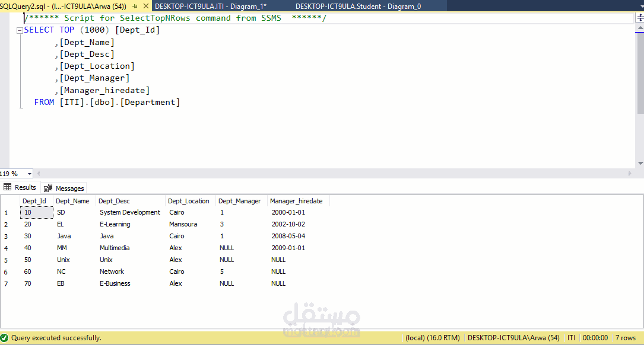Viewport: 644px width, 345px height.
Task: Click the System Development cell
Action: pyautogui.click(x=130, y=212)
